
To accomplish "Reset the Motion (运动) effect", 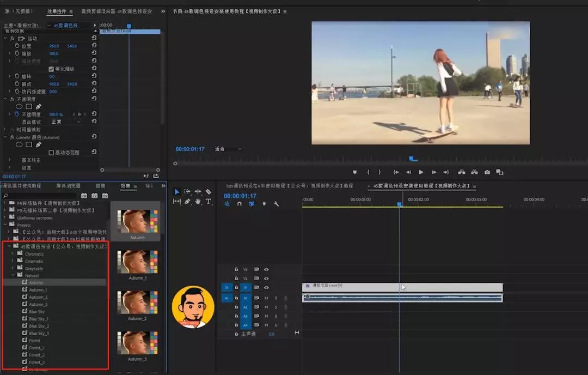I will click(94, 38).
